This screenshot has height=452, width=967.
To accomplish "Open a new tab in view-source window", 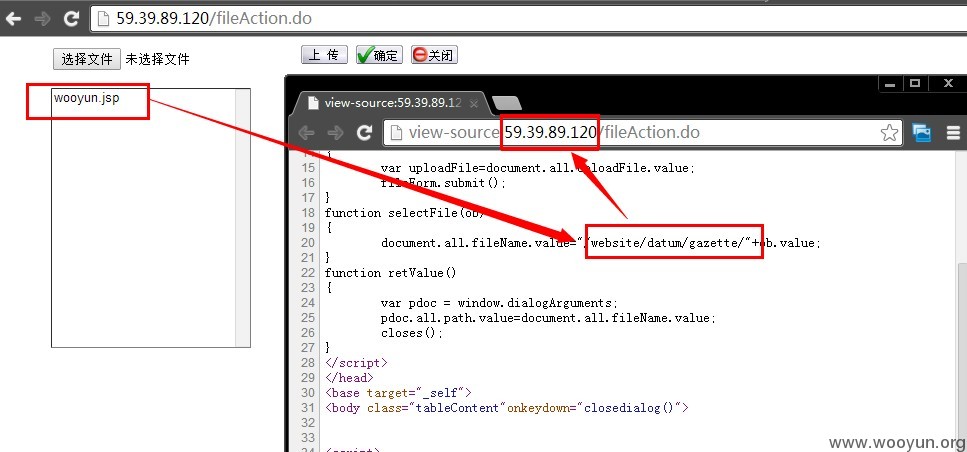I will [x=507, y=103].
